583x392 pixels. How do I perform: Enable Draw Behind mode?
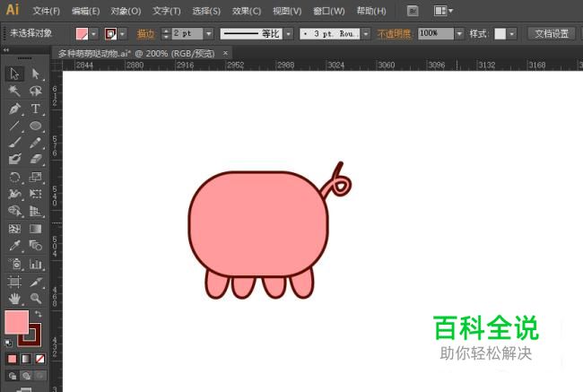pos(26,376)
